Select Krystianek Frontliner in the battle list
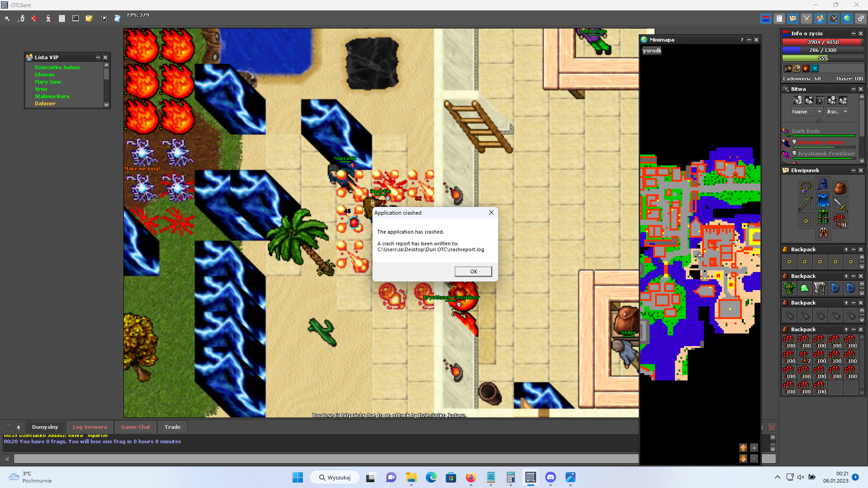 click(x=819, y=155)
